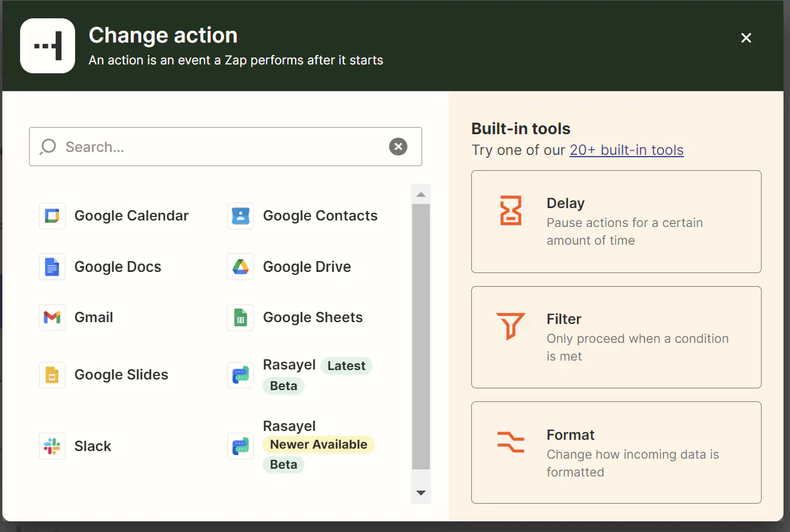Pick the Google Sheets app icon
This screenshot has height=532, width=790.
240,317
